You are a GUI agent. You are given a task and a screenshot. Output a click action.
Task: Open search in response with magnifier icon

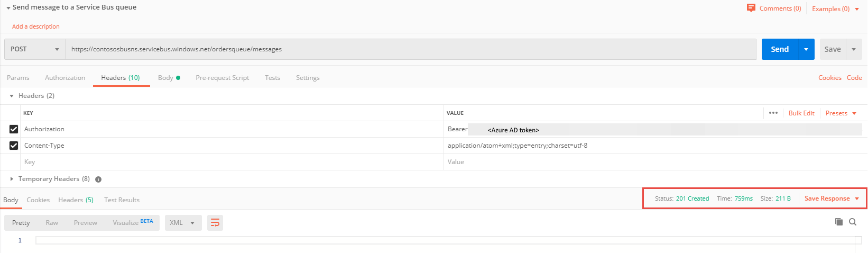click(853, 222)
